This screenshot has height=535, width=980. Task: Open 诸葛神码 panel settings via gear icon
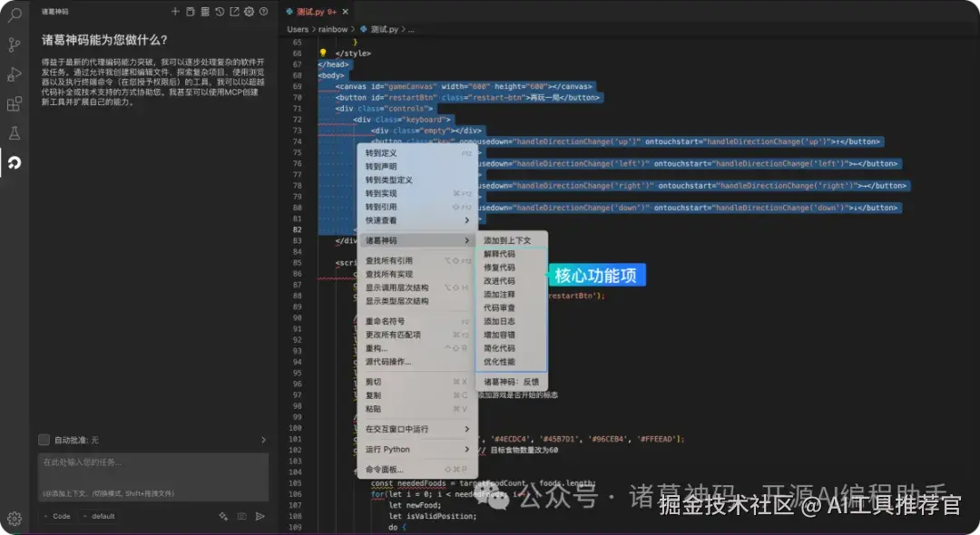coord(248,11)
